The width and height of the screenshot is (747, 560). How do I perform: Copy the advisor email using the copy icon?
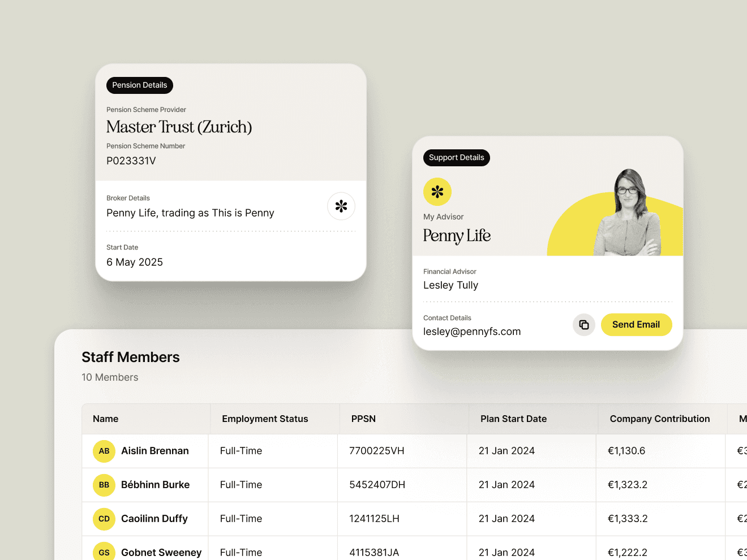coord(583,325)
